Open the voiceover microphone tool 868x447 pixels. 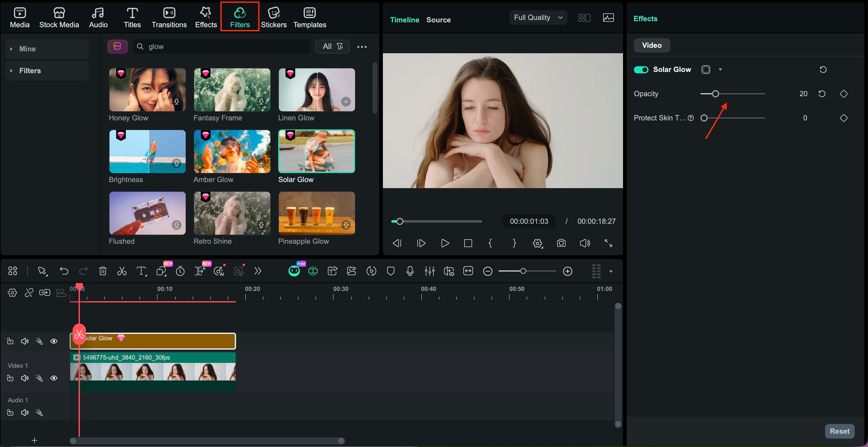(x=410, y=271)
